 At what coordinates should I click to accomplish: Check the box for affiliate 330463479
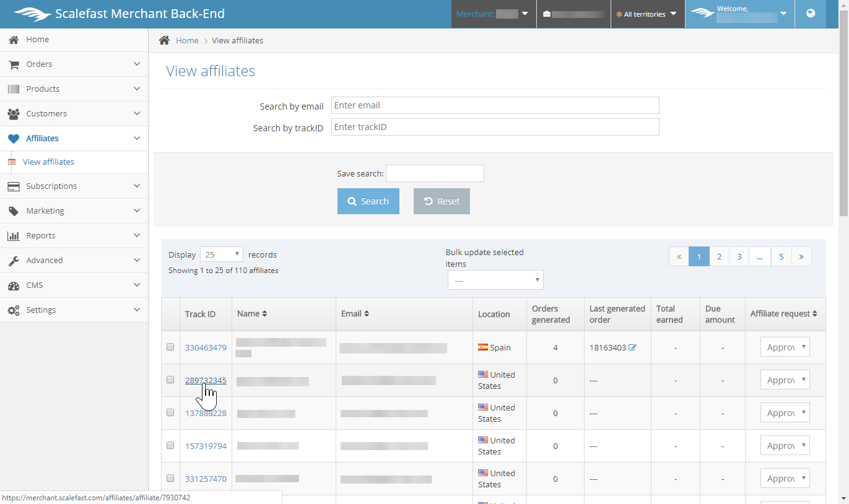pos(170,347)
